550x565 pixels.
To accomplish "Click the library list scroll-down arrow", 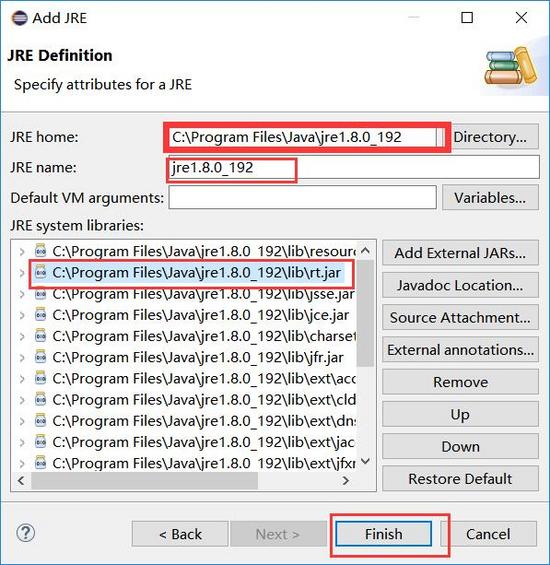I will coord(365,461).
